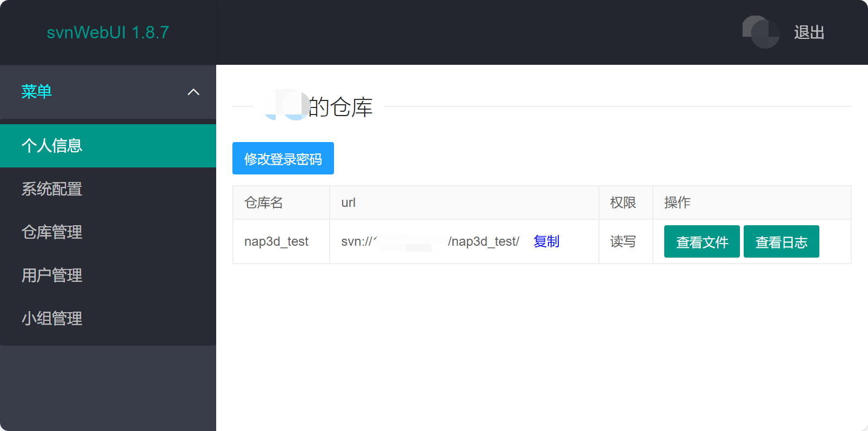Click the 操作 column header

pos(677,203)
